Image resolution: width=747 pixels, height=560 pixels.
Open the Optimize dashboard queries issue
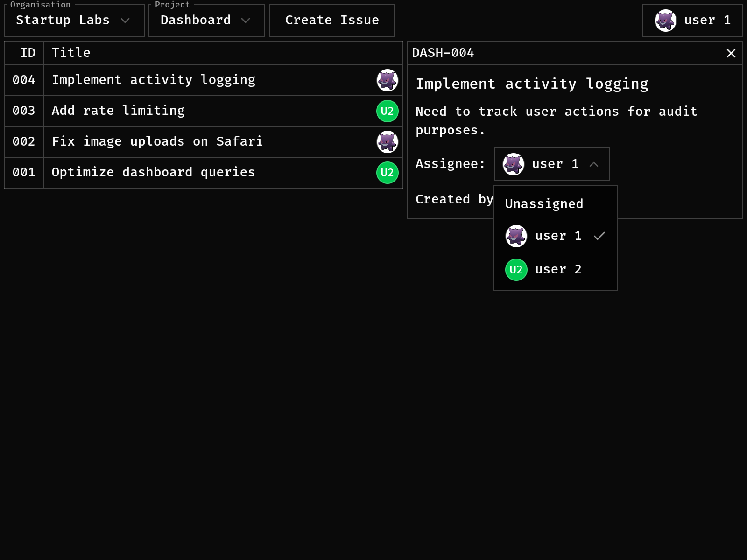(x=153, y=173)
